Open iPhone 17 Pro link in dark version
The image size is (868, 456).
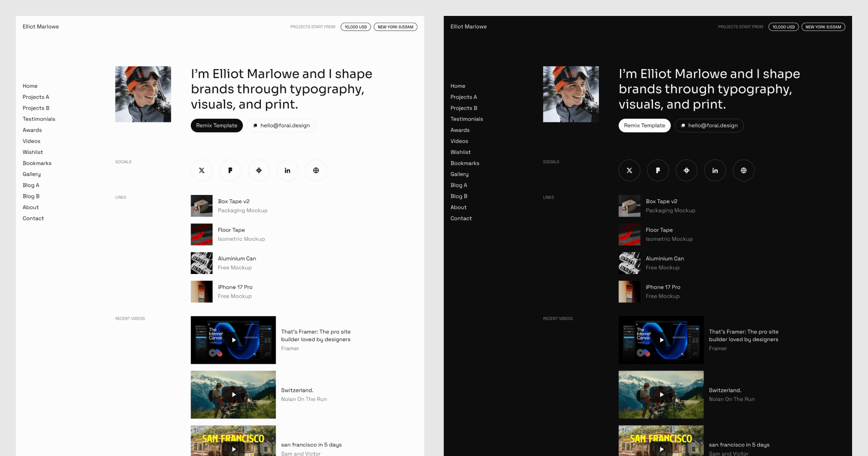coord(663,287)
